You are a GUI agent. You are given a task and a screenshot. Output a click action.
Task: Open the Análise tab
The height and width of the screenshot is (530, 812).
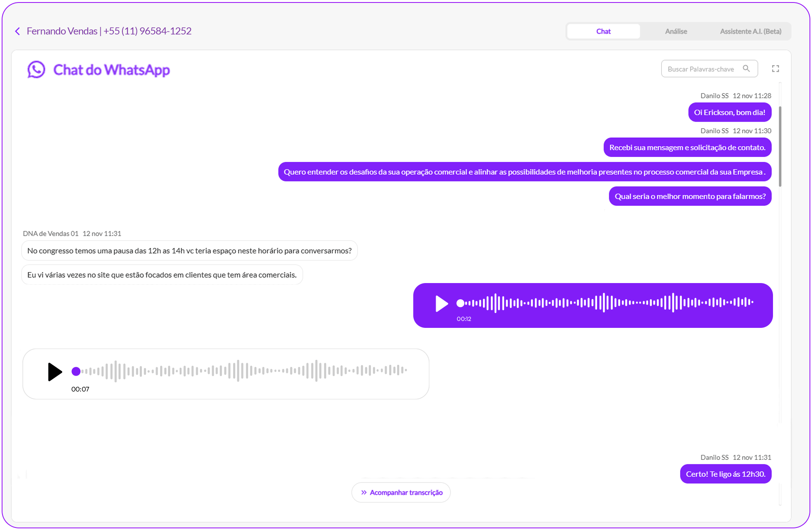(676, 31)
